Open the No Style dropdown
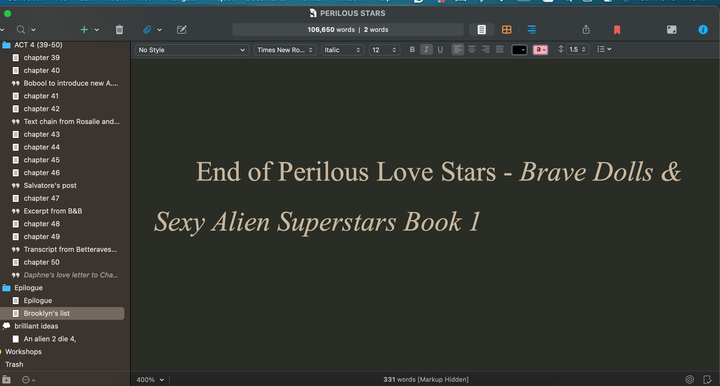 pyautogui.click(x=192, y=50)
